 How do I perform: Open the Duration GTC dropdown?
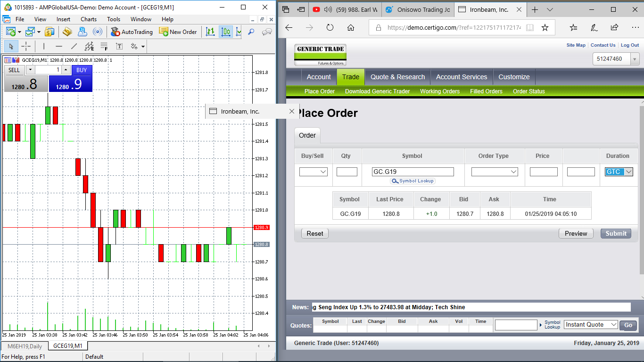(619, 172)
